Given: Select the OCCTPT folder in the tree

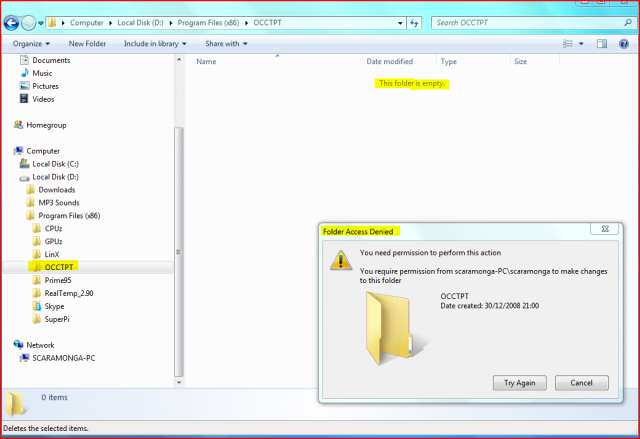Looking at the screenshot, I should tap(53, 267).
